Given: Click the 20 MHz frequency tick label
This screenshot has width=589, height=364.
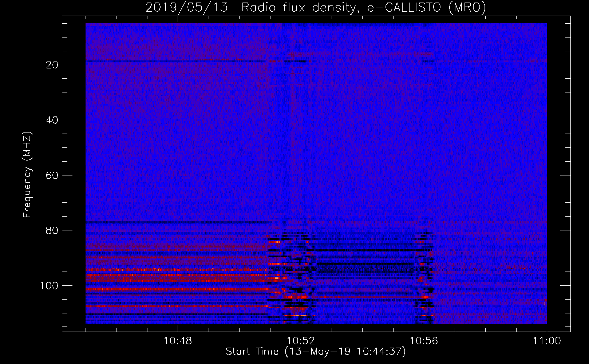Looking at the screenshot, I should [52, 65].
